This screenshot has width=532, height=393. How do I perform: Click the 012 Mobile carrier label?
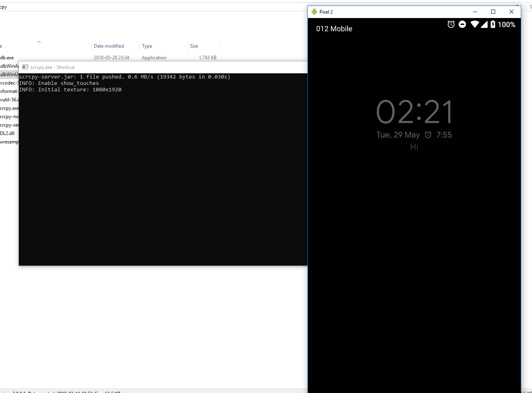(334, 29)
